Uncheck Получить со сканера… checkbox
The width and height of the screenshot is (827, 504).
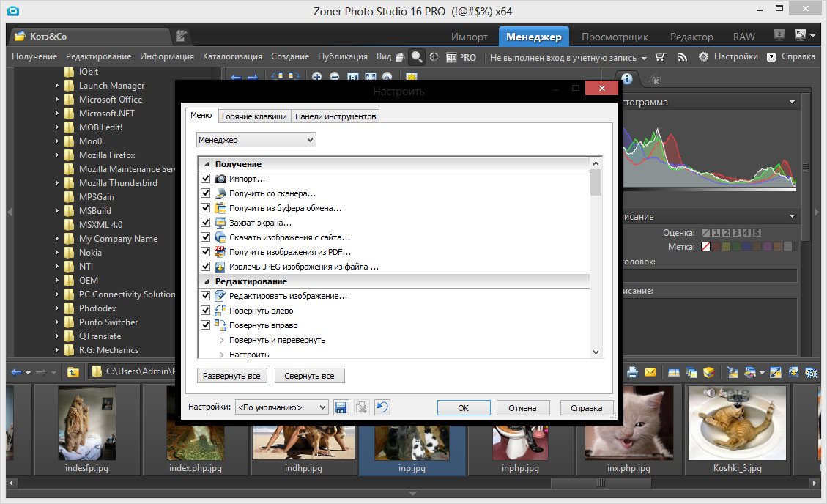[x=206, y=193]
